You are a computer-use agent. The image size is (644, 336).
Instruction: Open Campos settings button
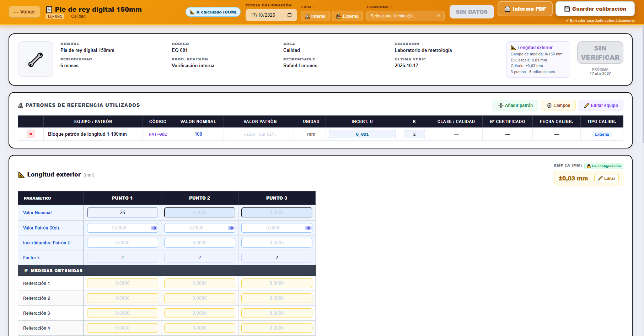pyautogui.click(x=558, y=105)
